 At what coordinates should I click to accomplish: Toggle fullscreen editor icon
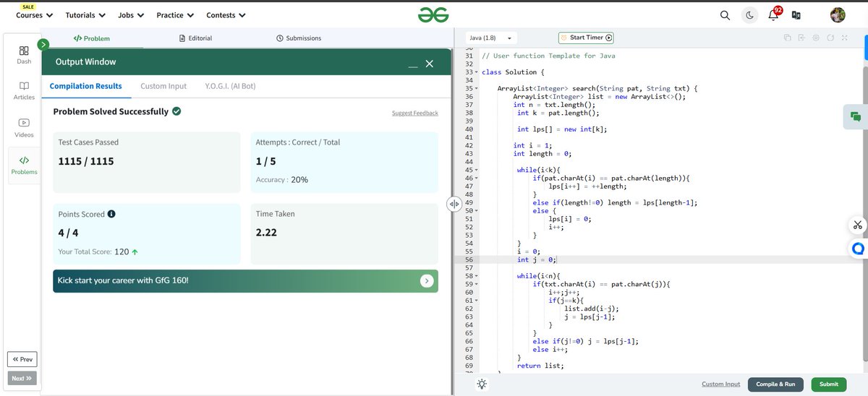click(844, 38)
